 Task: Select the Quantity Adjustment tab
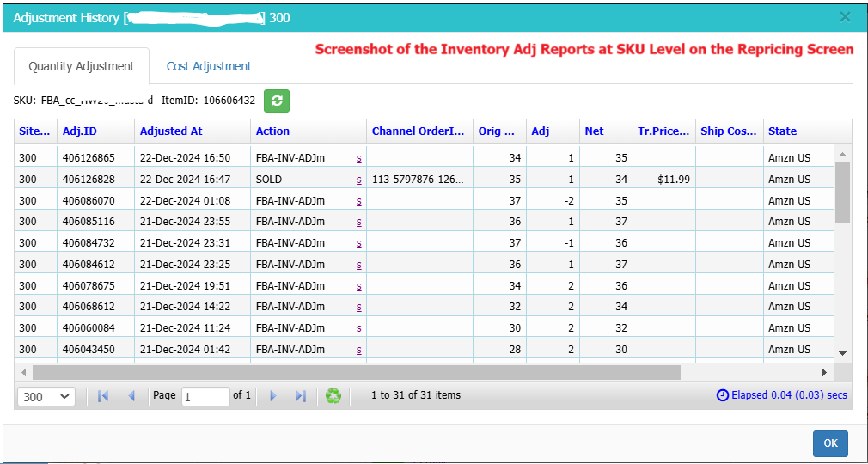click(82, 66)
